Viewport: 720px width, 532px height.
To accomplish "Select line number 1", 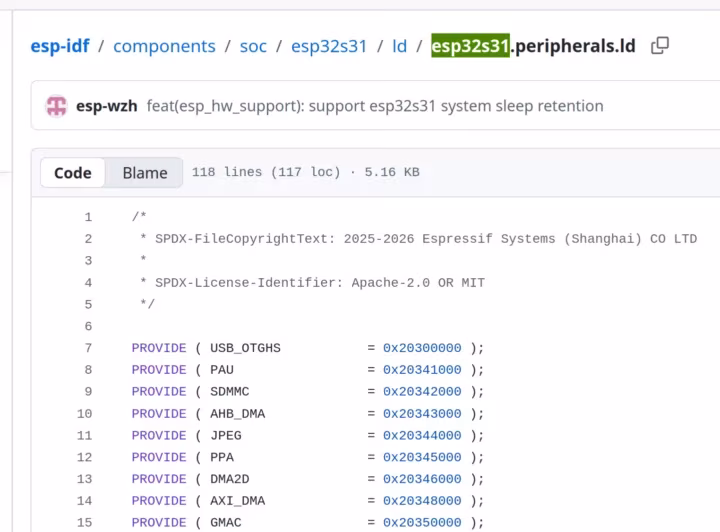I will pos(88,217).
